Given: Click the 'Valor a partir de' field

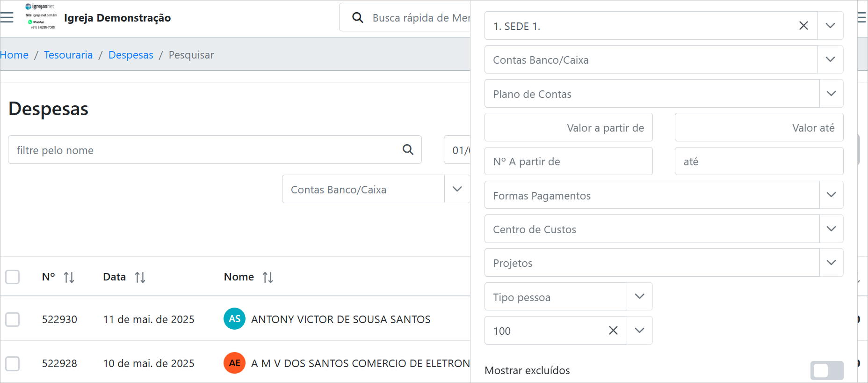Looking at the screenshot, I should pos(568,127).
